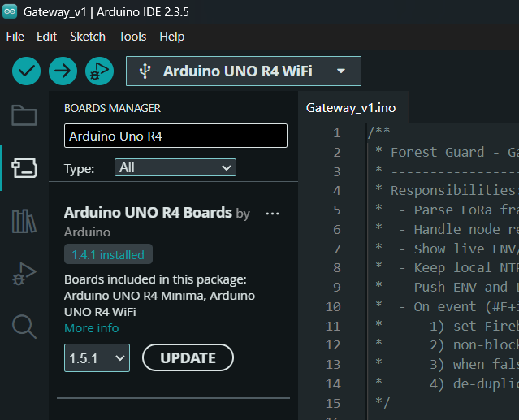Open three-dots menu for UNO R4 Boards

272,214
